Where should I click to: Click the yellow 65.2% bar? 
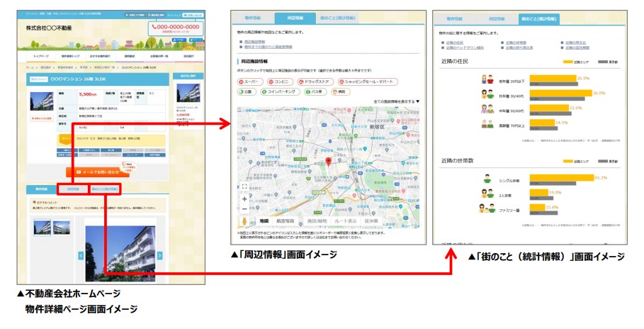coord(562,178)
